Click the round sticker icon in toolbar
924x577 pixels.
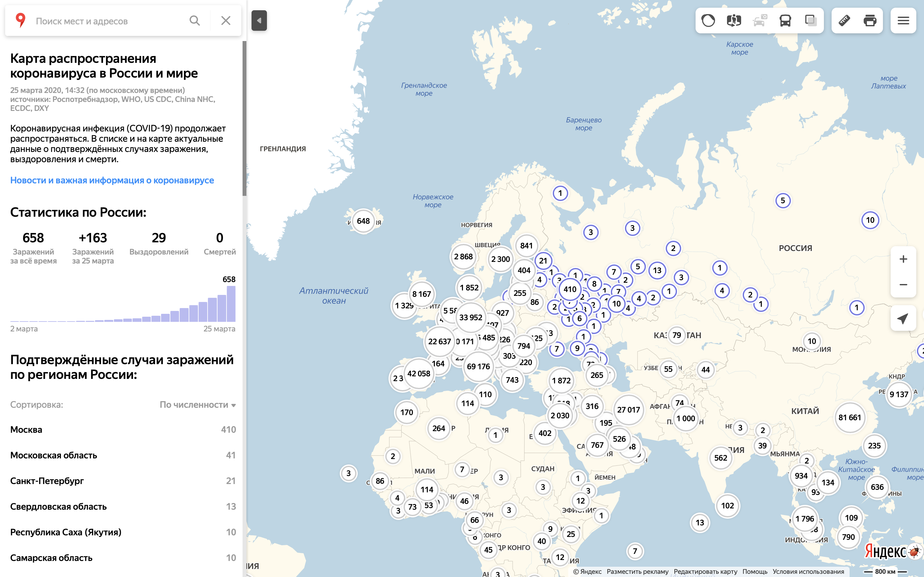(708, 21)
